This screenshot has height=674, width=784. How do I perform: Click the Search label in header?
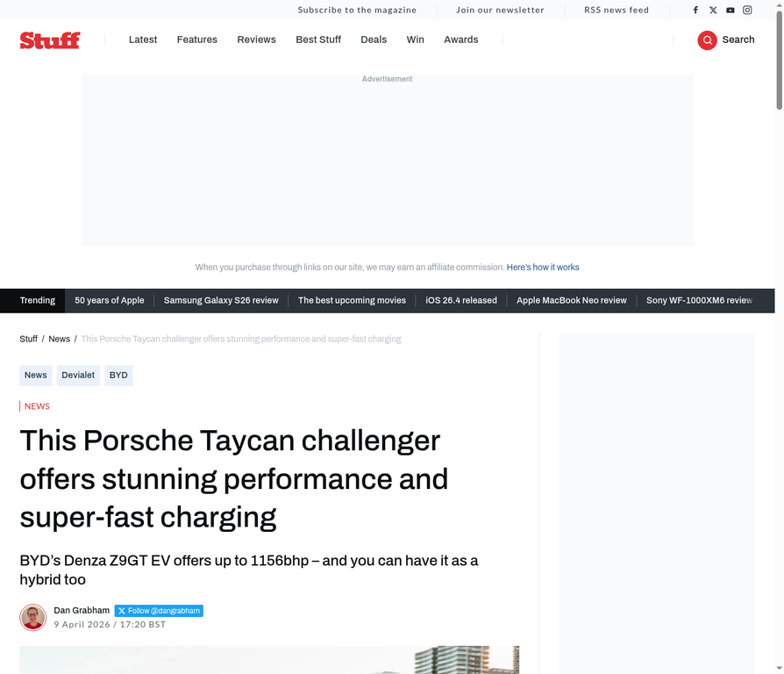[x=738, y=39]
